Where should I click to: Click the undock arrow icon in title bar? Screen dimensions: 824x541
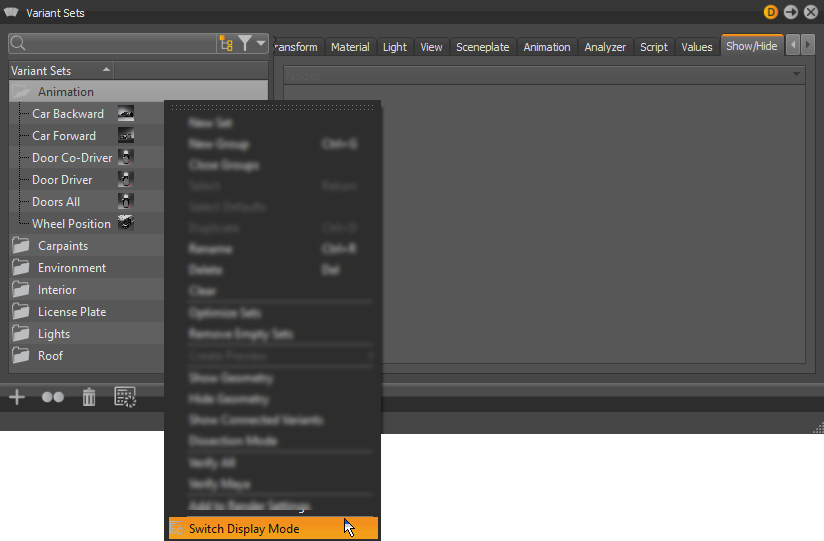tap(791, 12)
